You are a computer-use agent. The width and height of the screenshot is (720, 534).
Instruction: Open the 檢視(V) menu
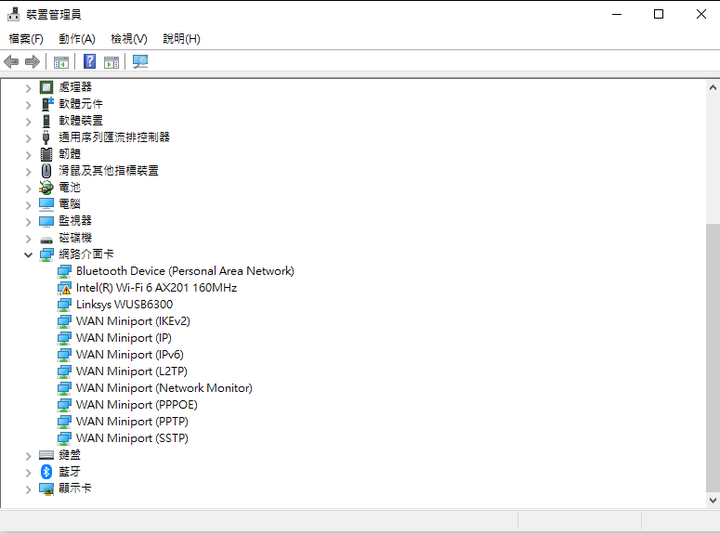[x=129, y=39]
